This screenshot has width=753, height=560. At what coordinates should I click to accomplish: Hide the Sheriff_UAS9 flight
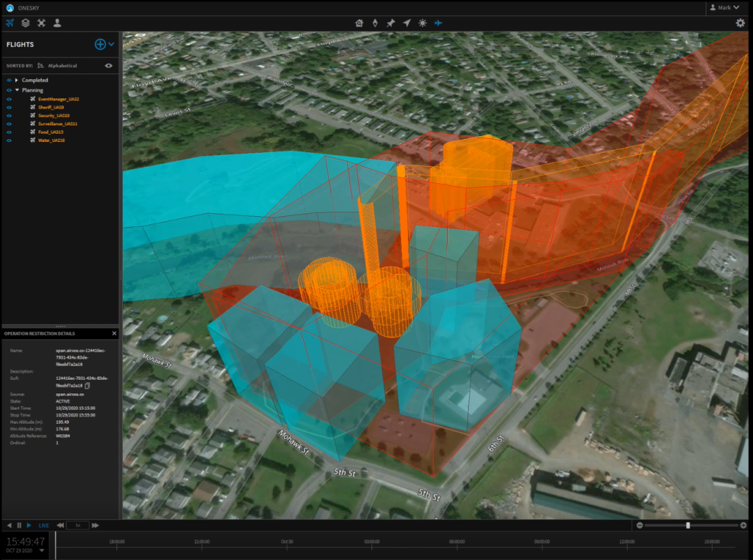tap(9, 107)
